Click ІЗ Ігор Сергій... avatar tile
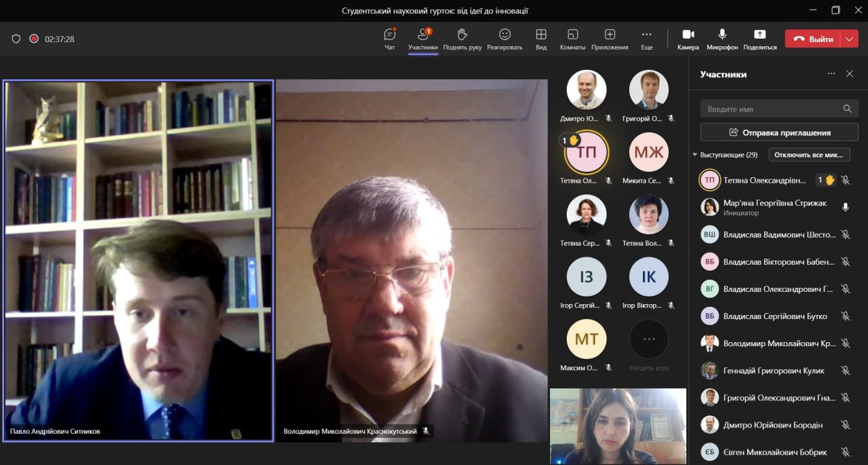This screenshot has height=465, width=868. click(587, 277)
